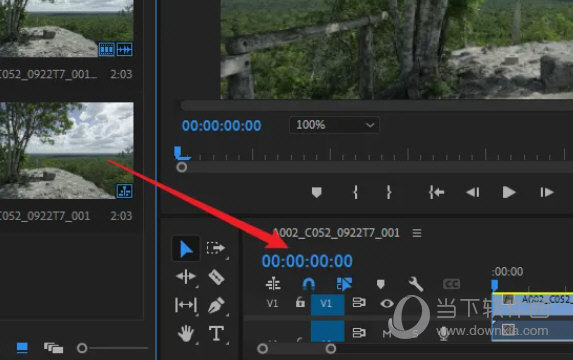Screen dimensions: 573x360
Task: Toggle audio track sync lock
Action: 358,333
